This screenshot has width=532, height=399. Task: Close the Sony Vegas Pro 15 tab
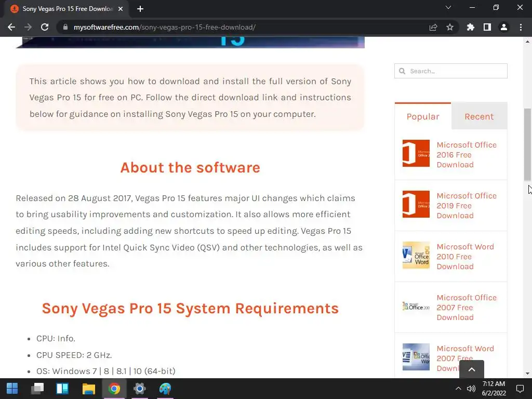(x=121, y=9)
